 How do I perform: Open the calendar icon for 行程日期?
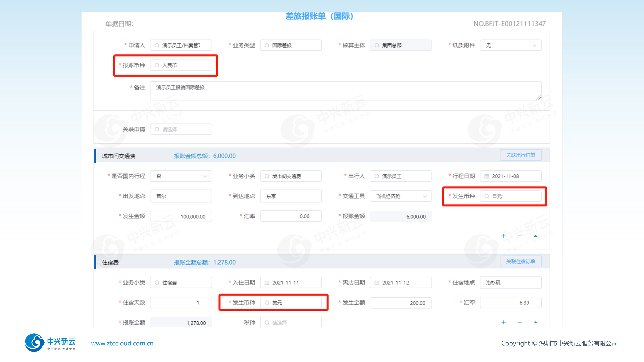pos(486,176)
